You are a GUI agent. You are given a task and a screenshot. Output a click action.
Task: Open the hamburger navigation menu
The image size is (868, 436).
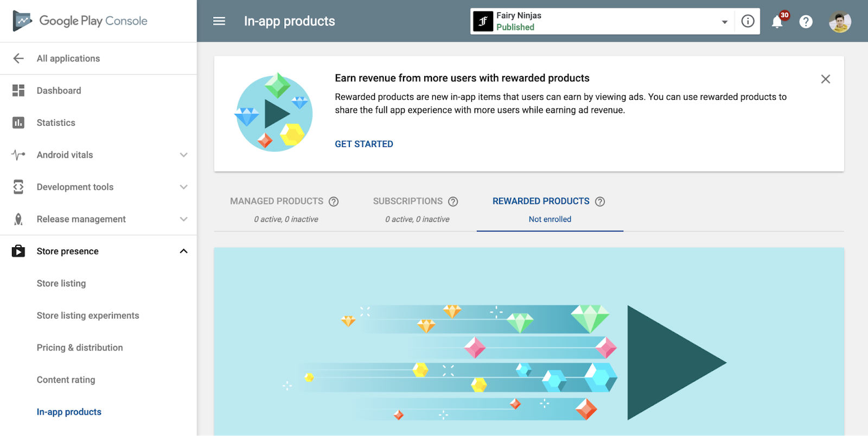tap(219, 21)
